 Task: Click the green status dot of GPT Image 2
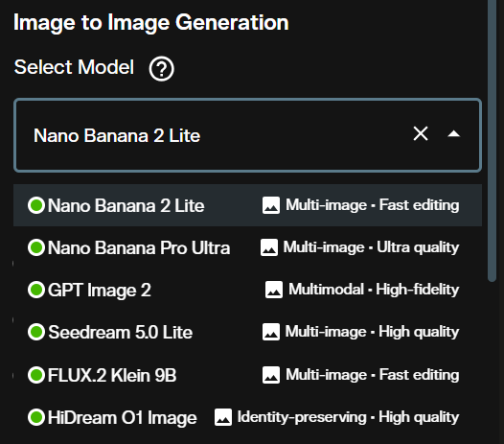pos(36,290)
